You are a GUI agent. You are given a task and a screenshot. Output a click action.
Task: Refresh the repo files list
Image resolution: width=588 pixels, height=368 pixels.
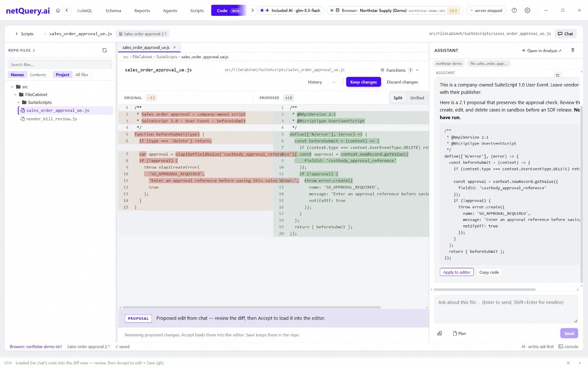click(x=104, y=50)
